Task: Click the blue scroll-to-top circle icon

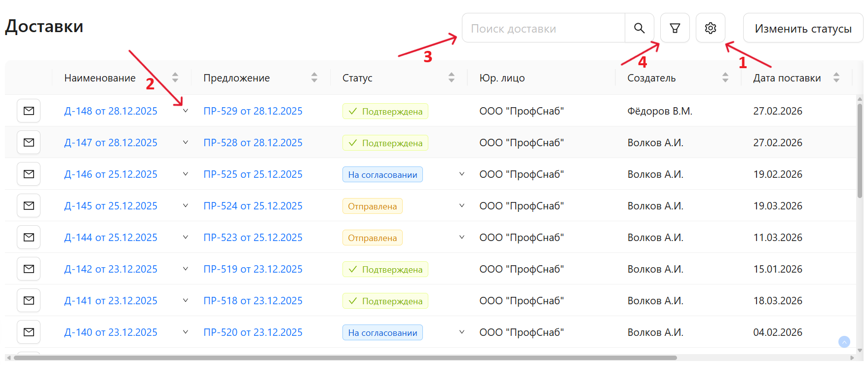Action: 844,342
